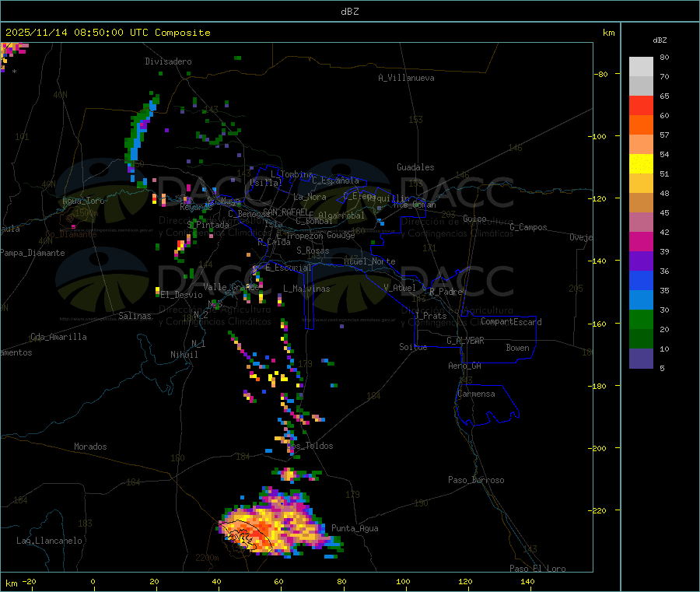Click the Punta_Agua place label
The height and width of the screenshot is (592, 700).
coord(355,528)
